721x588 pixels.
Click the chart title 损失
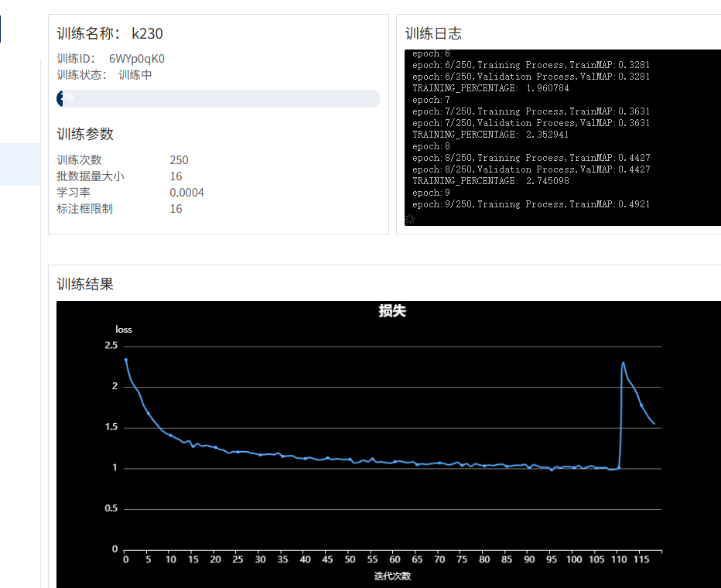coord(392,311)
